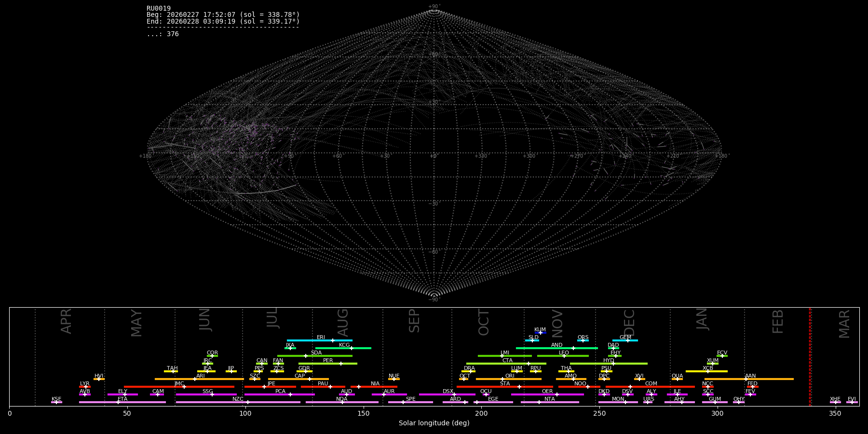Click the End: 20260228 03:09:19 line
Image resolution: width=868 pixels, height=434 pixels.
tap(223, 22)
